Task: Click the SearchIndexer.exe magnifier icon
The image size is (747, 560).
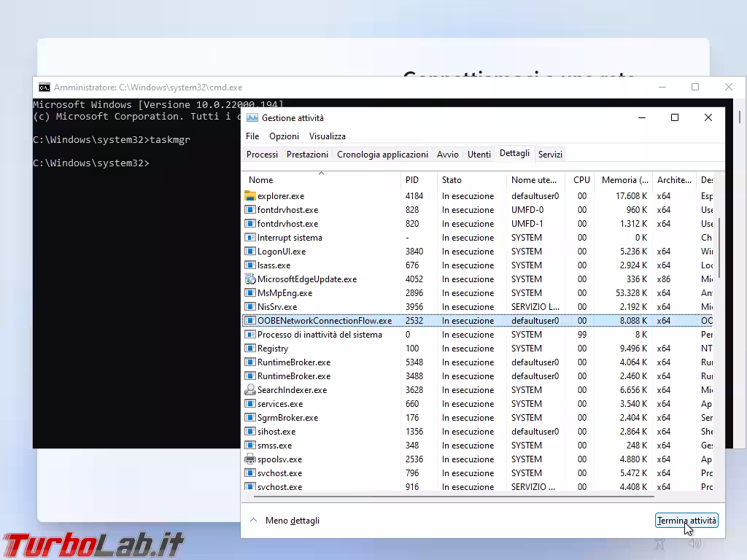Action: [250, 390]
